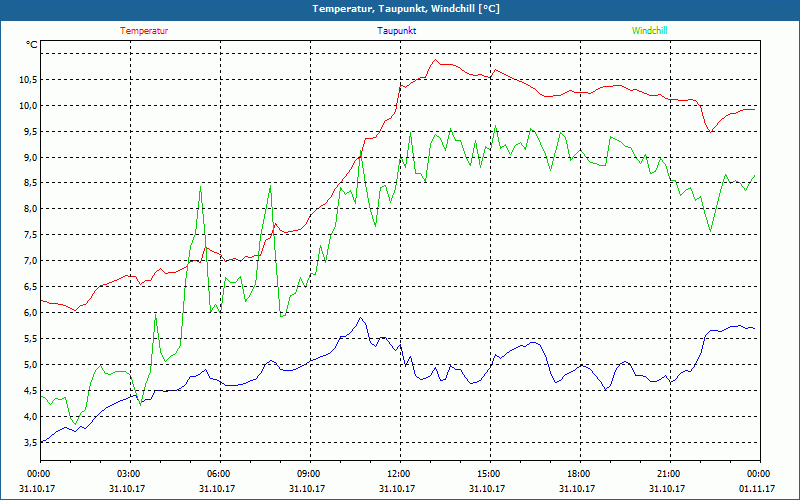The image size is (800, 500).
Task: Click the 9,5 y-axis value
Action: (x=31, y=132)
